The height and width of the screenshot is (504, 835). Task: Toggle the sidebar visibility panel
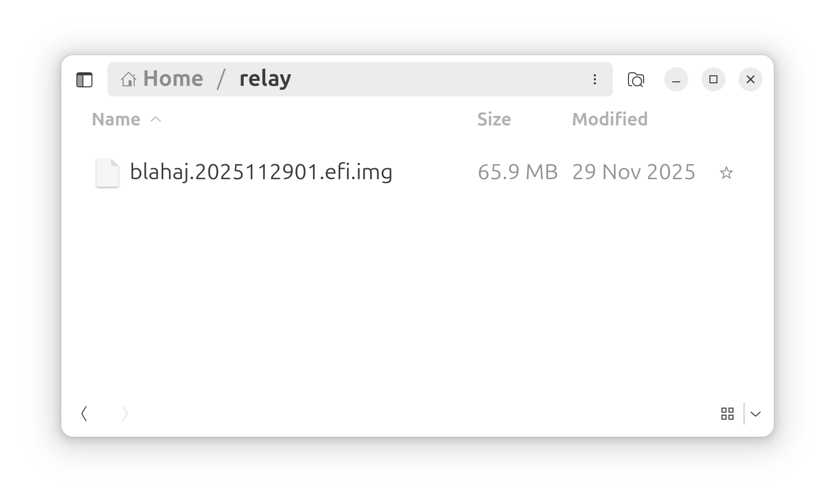(x=85, y=79)
